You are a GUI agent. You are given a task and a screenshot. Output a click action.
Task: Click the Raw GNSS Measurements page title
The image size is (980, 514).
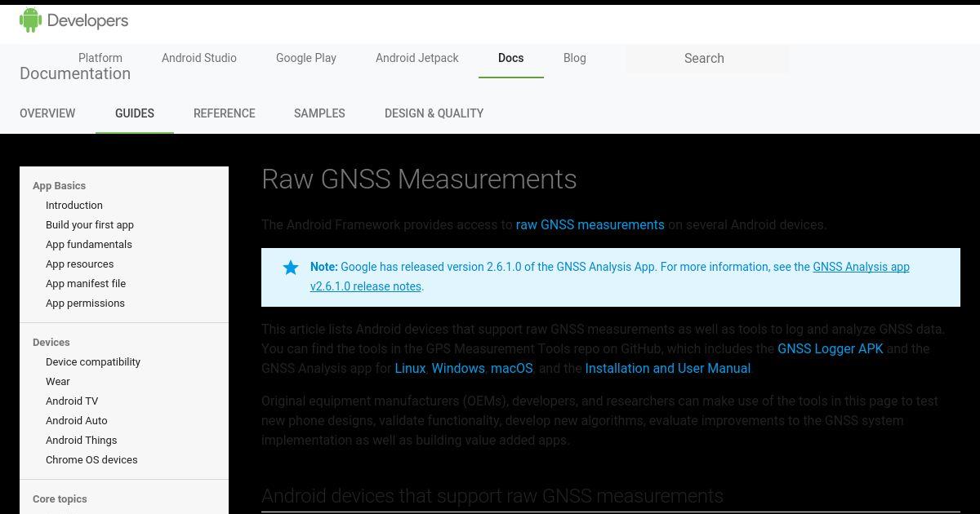(419, 179)
